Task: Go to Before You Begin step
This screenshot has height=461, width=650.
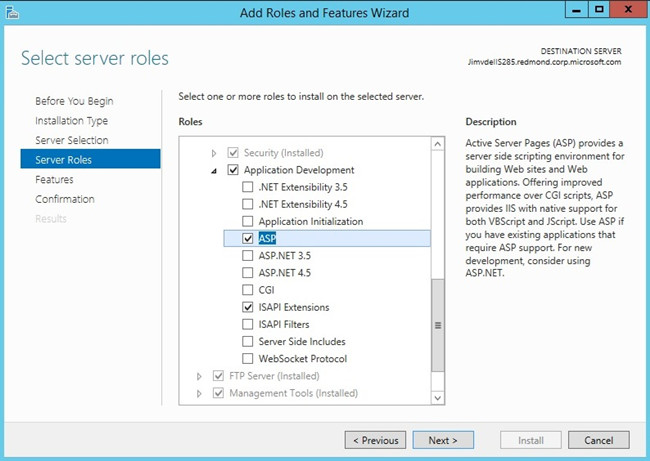Action: pyautogui.click(x=74, y=101)
